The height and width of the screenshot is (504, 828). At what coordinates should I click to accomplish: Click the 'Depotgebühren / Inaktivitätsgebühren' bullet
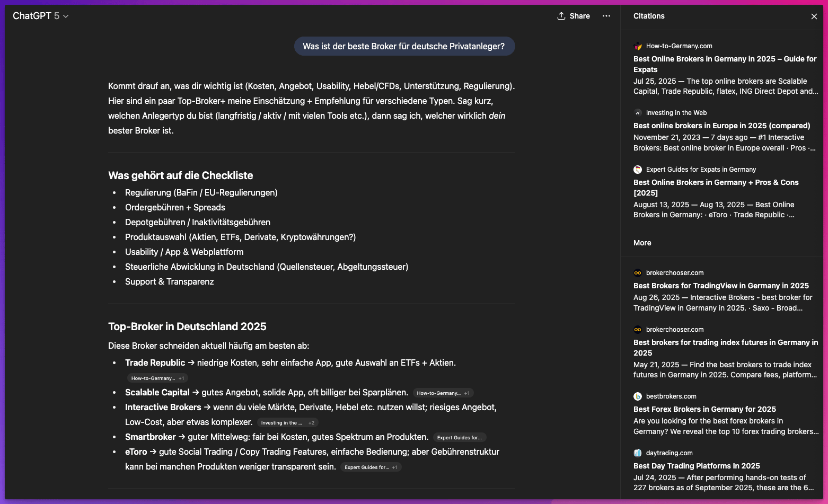tap(198, 223)
